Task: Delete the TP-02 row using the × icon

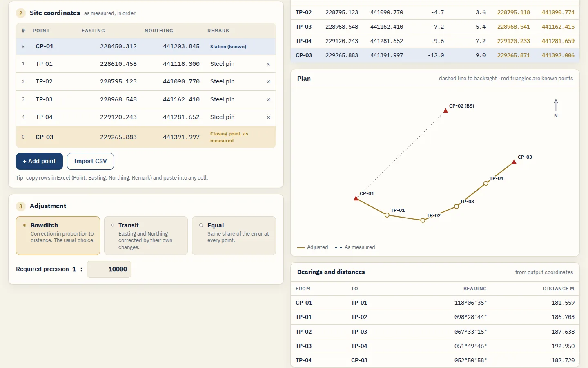Action: 268,82
